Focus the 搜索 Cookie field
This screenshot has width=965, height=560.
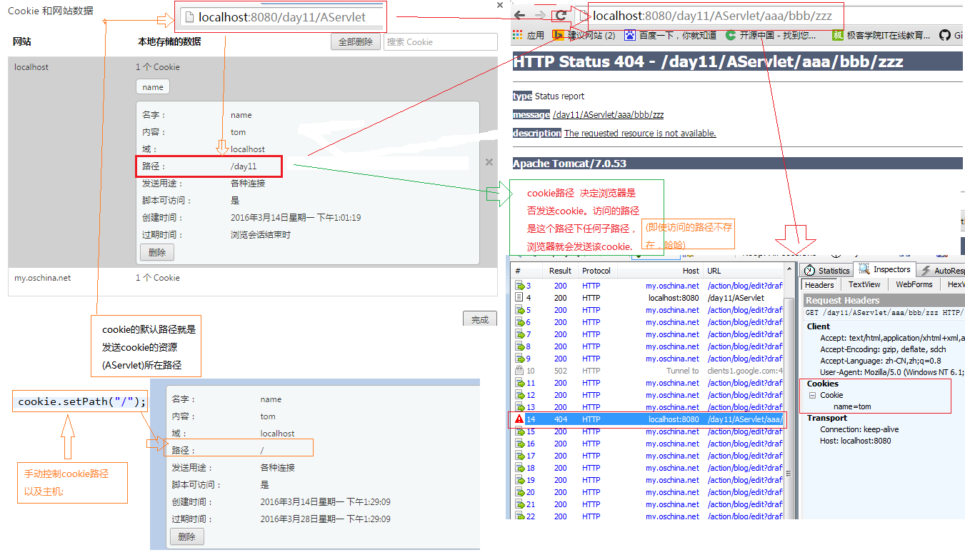coord(441,41)
